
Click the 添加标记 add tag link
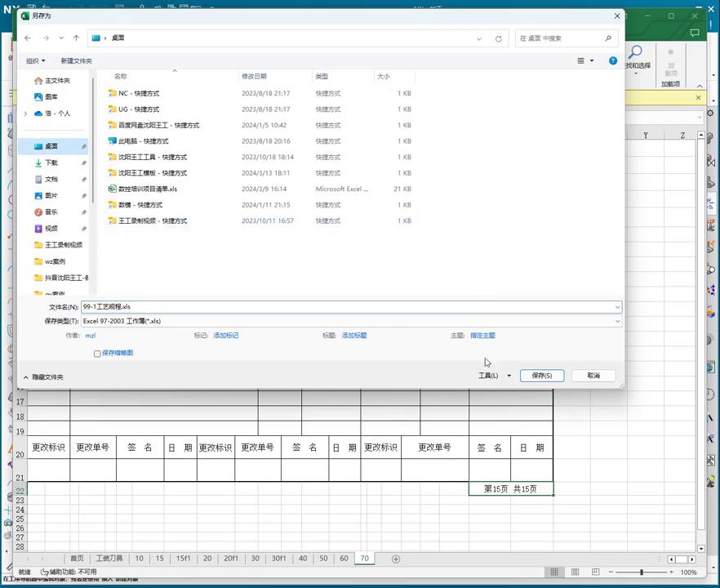point(225,336)
